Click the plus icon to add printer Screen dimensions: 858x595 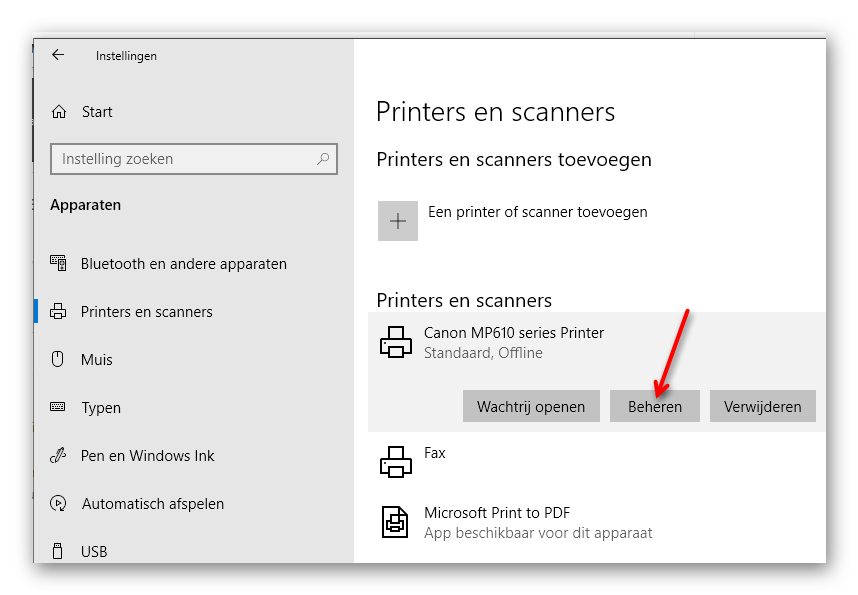(x=398, y=221)
